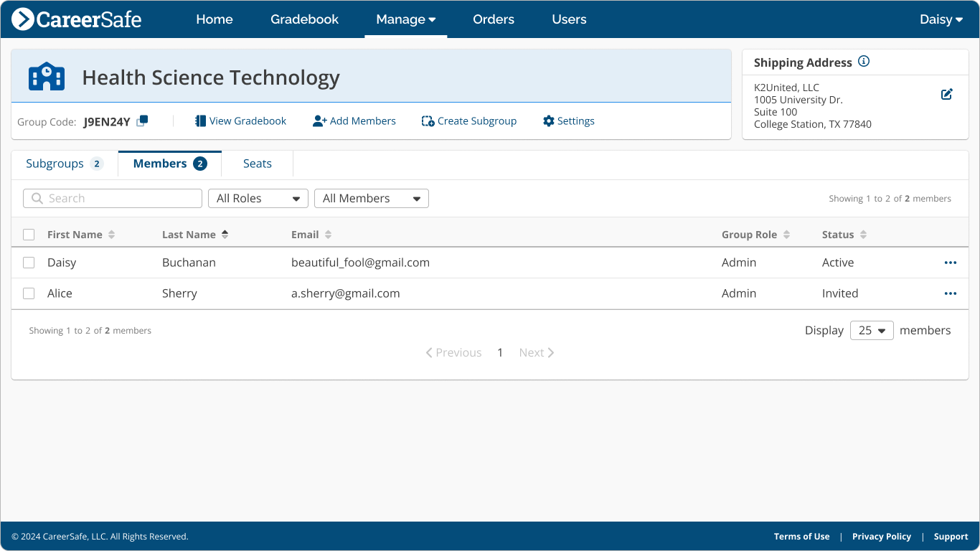Select the checkbox for Daisy Buchanan
This screenshot has height=551, width=980.
[x=28, y=263]
